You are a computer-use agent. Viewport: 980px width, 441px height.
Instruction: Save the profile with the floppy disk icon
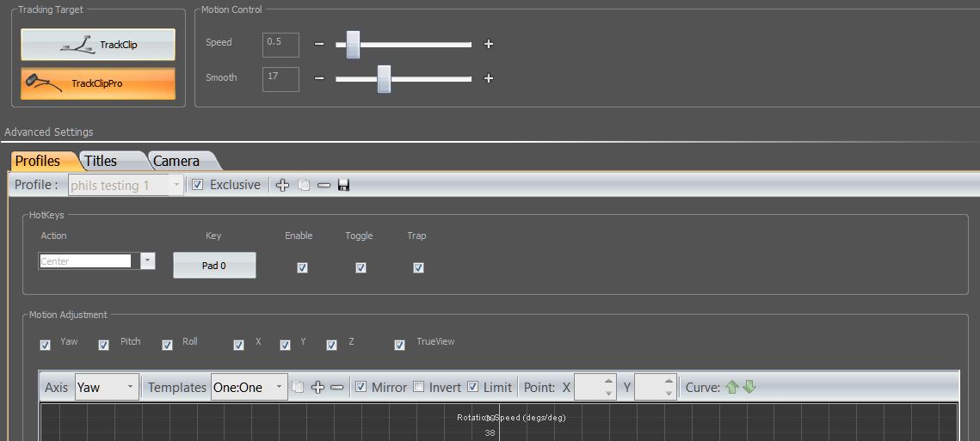(x=343, y=185)
